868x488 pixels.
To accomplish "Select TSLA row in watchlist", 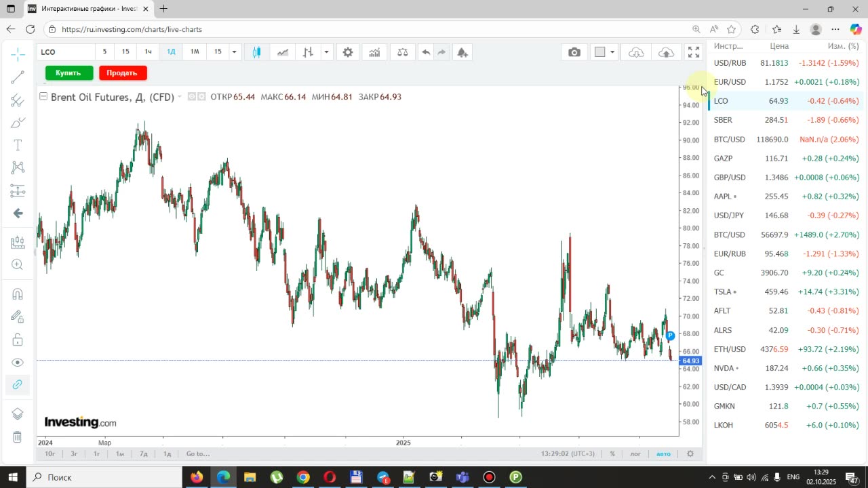I will pos(786,292).
